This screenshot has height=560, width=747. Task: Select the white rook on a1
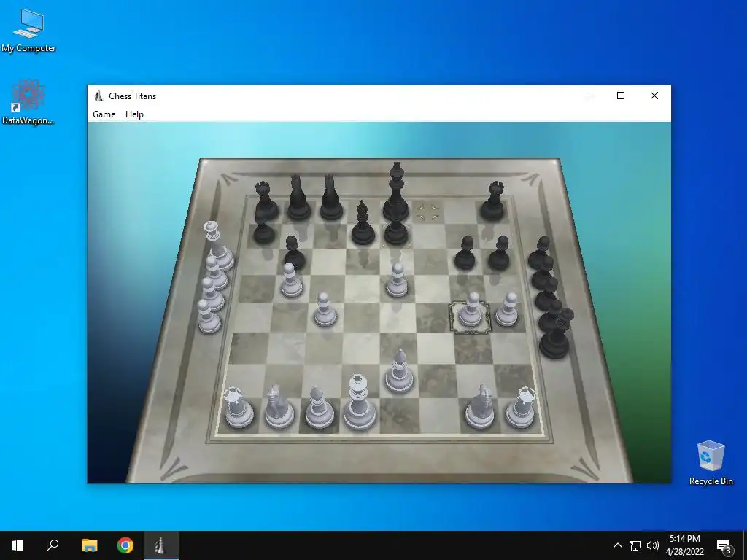239,408
